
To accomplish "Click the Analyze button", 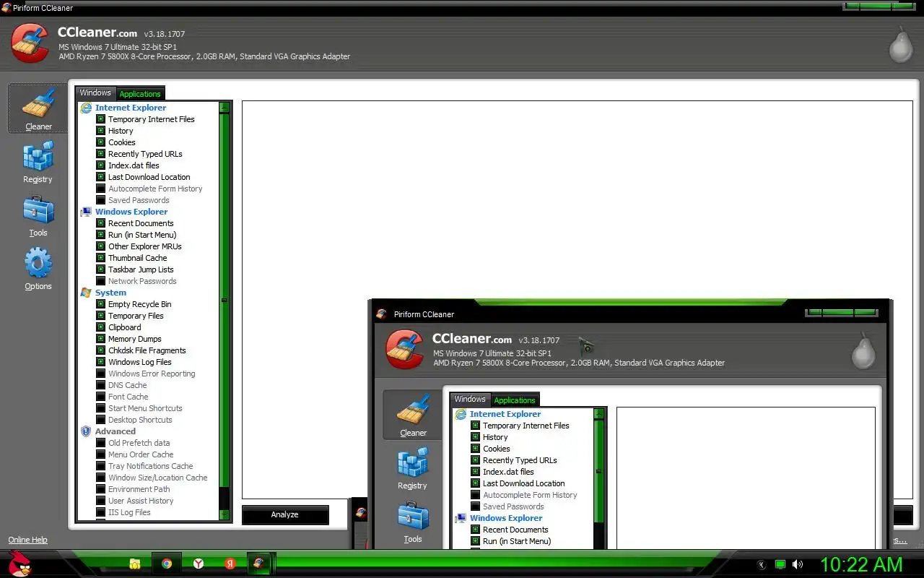I will coord(285,514).
